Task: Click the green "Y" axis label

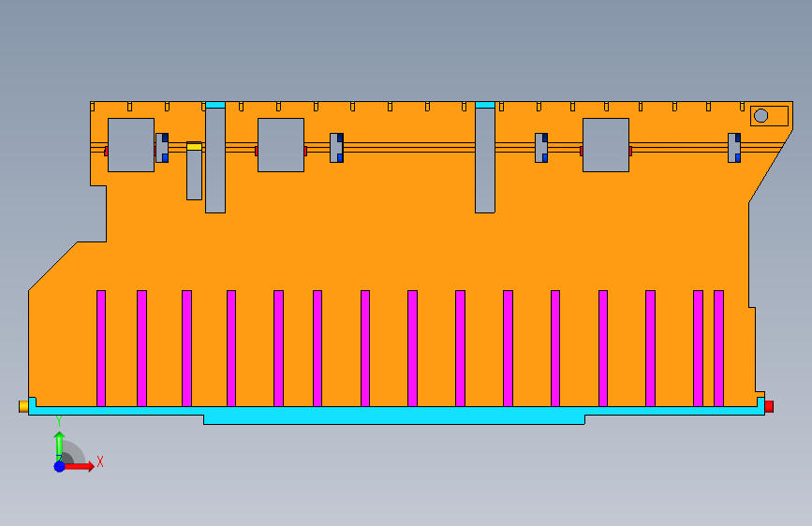Action: [59, 421]
